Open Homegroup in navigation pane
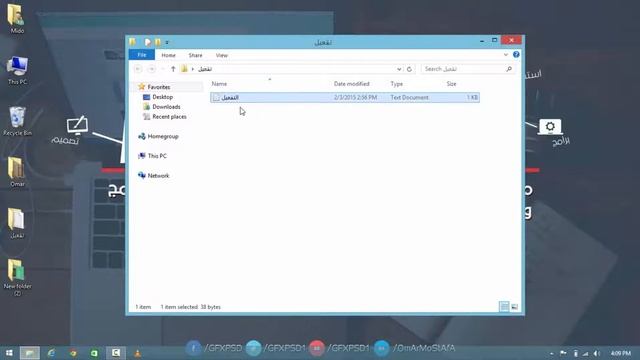The width and height of the screenshot is (640, 360). coord(163,136)
